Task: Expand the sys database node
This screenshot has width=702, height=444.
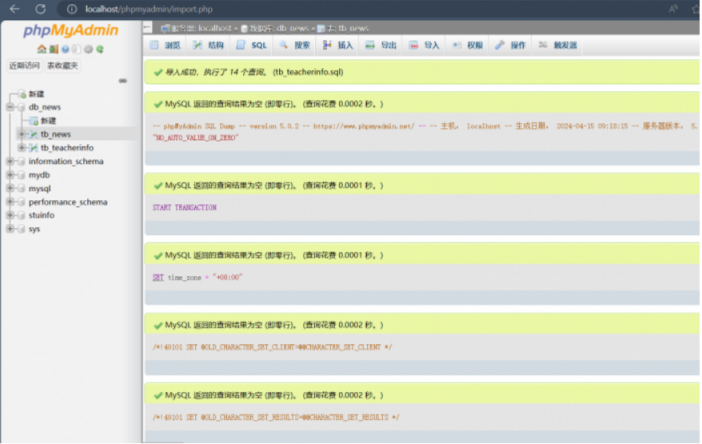Action: pos(10,229)
